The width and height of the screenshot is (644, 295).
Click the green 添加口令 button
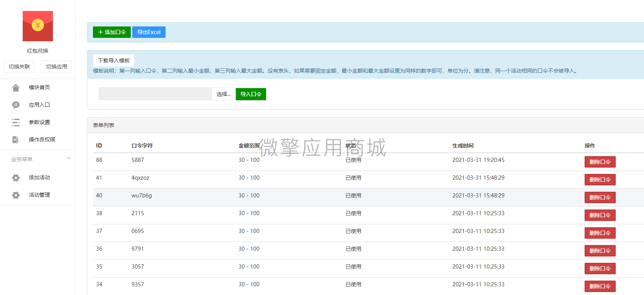click(112, 32)
